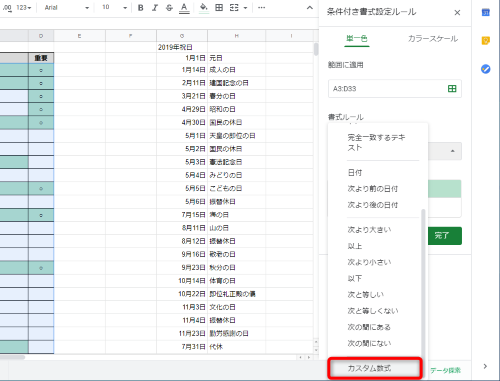The width and height of the screenshot is (500, 381).
Task: Collapse the toolbar with up chevron
Action: click(310, 8)
